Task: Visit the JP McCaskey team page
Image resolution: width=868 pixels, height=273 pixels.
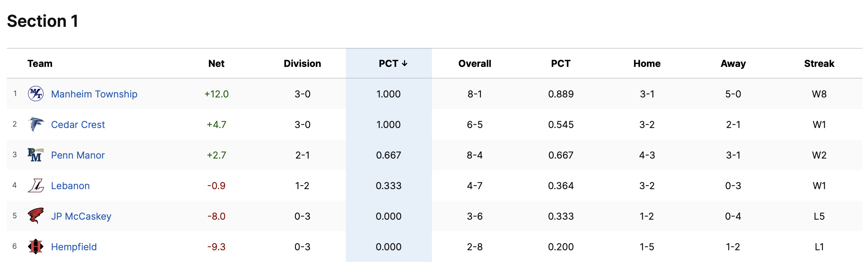Action: point(81,216)
